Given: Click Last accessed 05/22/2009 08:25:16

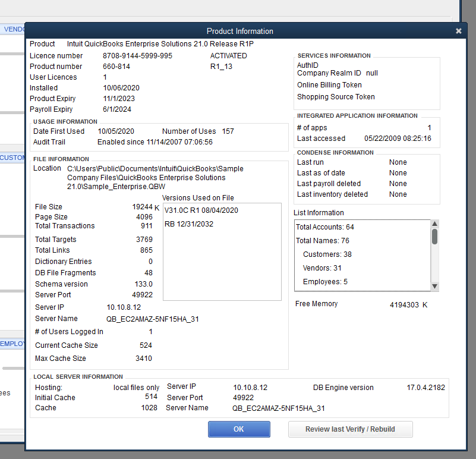Looking at the screenshot, I should [x=398, y=139].
